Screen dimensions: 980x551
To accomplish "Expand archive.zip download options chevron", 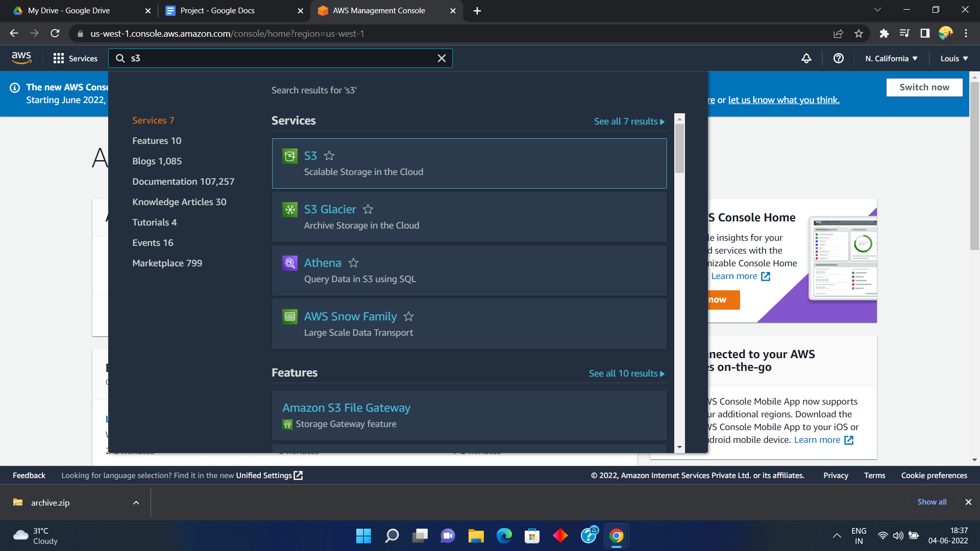I will (136, 503).
